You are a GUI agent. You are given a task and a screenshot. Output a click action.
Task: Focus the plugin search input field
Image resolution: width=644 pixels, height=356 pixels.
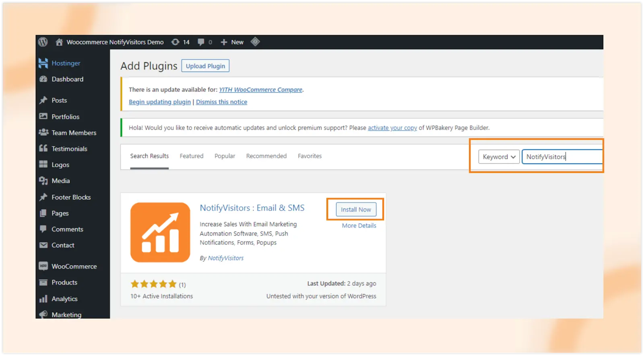point(561,157)
